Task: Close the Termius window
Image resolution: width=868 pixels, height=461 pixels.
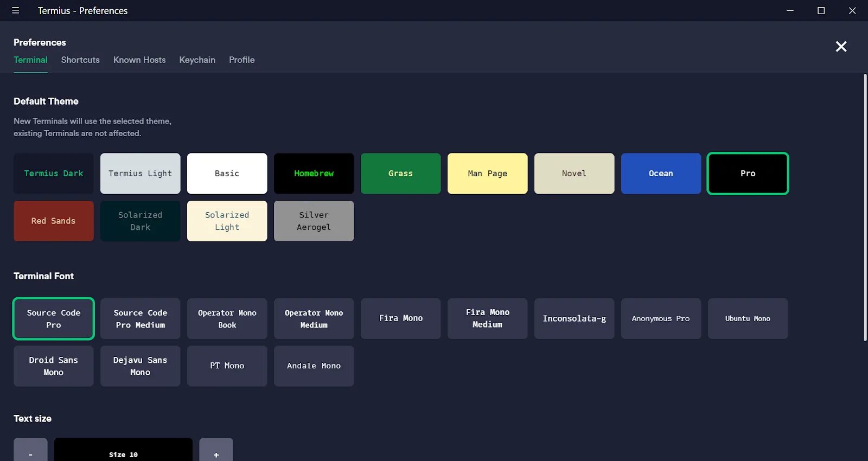Action: point(852,10)
